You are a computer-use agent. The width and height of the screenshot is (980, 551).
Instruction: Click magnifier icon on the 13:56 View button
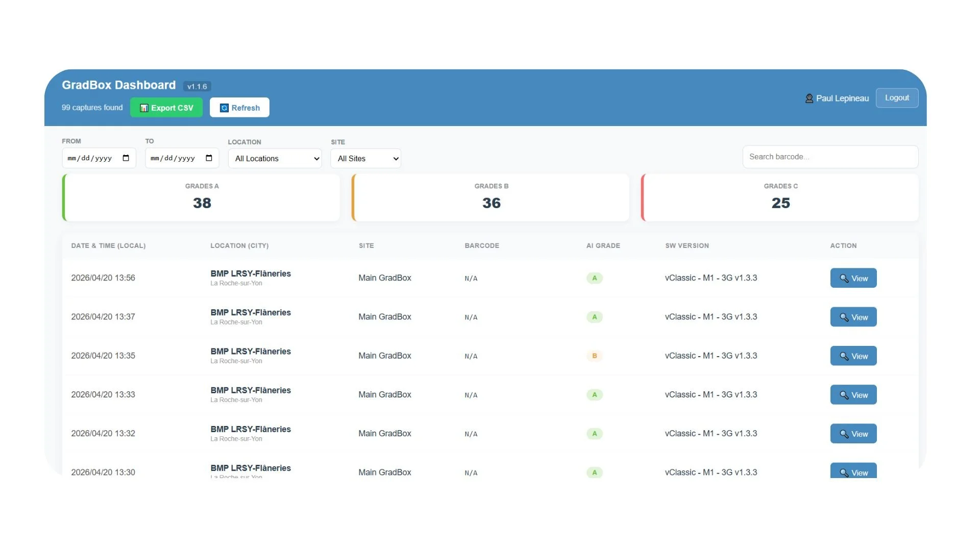(844, 279)
